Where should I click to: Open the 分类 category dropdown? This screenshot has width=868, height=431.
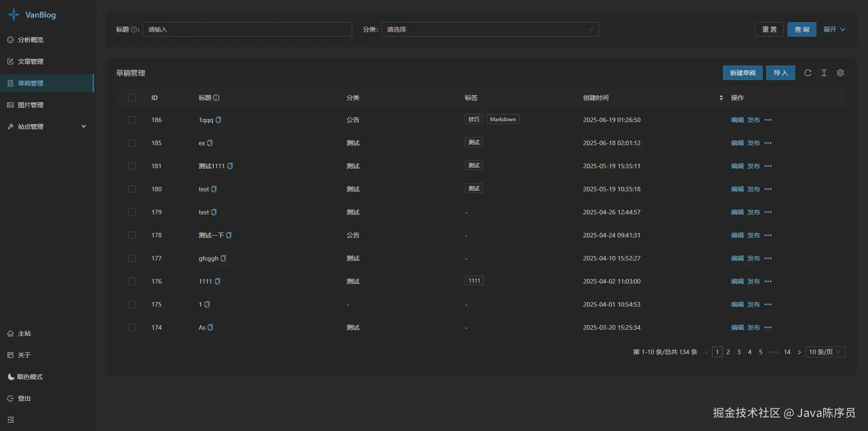click(x=490, y=29)
